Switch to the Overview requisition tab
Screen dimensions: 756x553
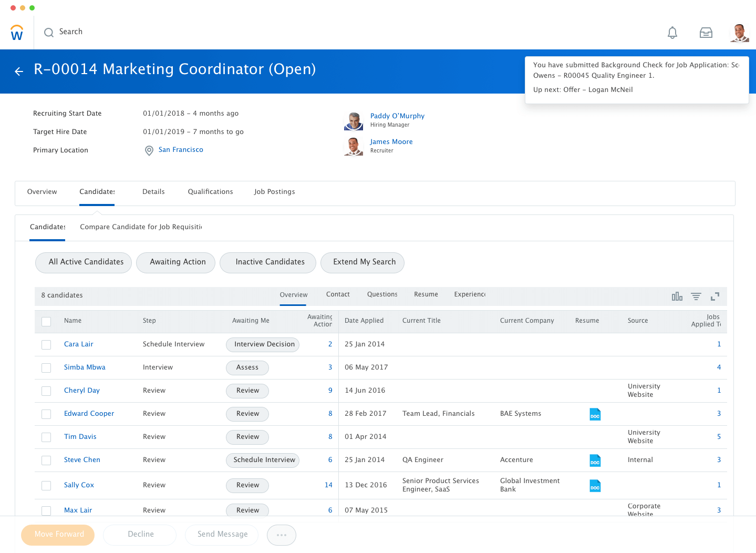[42, 192]
